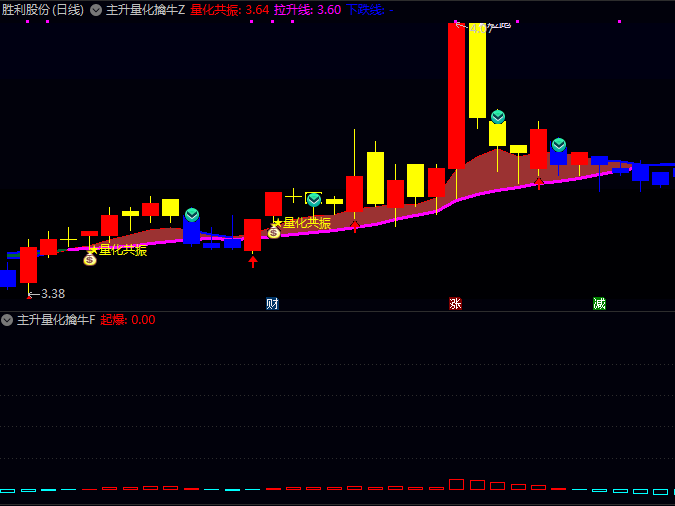Click teal chevron badge on blue candle left of 财
675x506 pixels.
tap(192, 214)
